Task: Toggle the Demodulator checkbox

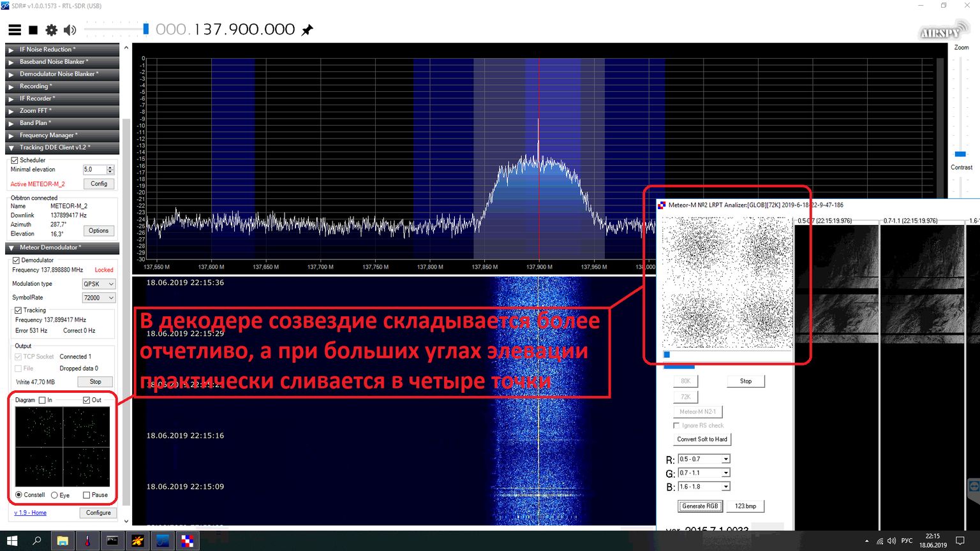Action: click(17, 260)
